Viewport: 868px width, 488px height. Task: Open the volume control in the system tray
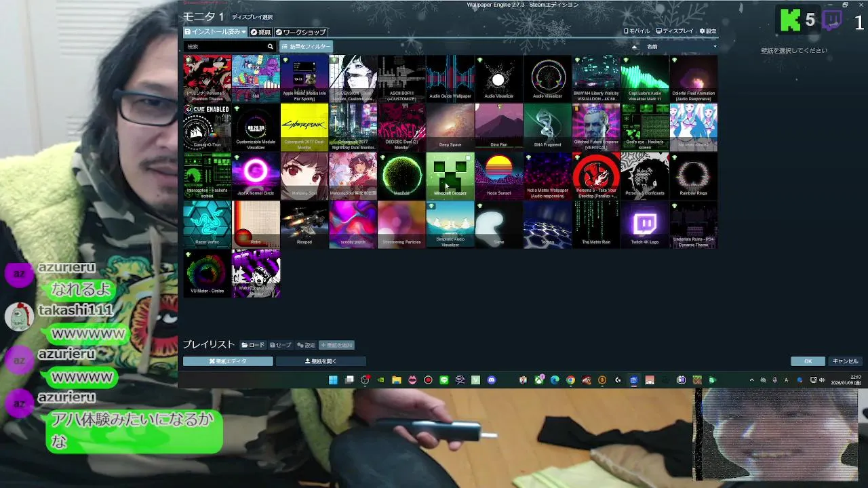822,380
